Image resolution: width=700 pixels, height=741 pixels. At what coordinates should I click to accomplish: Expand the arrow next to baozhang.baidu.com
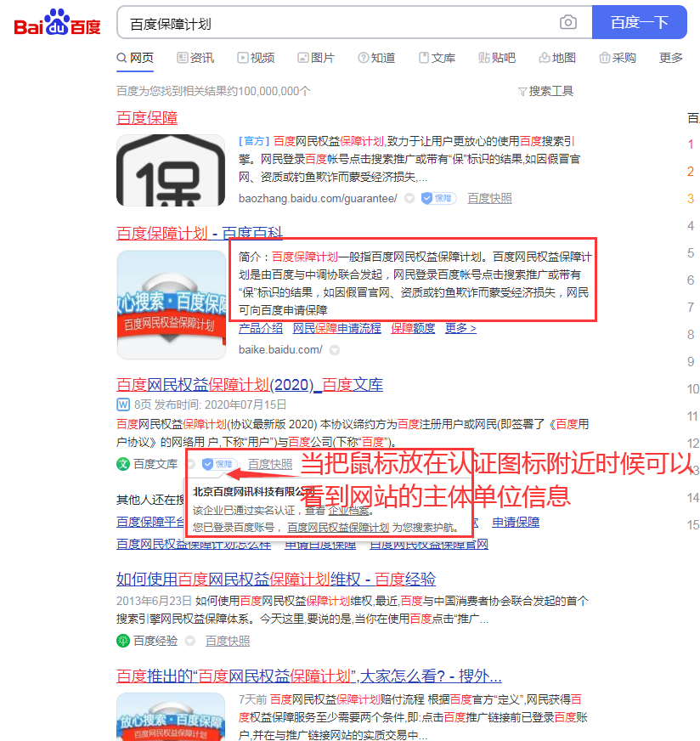[409, 197]
